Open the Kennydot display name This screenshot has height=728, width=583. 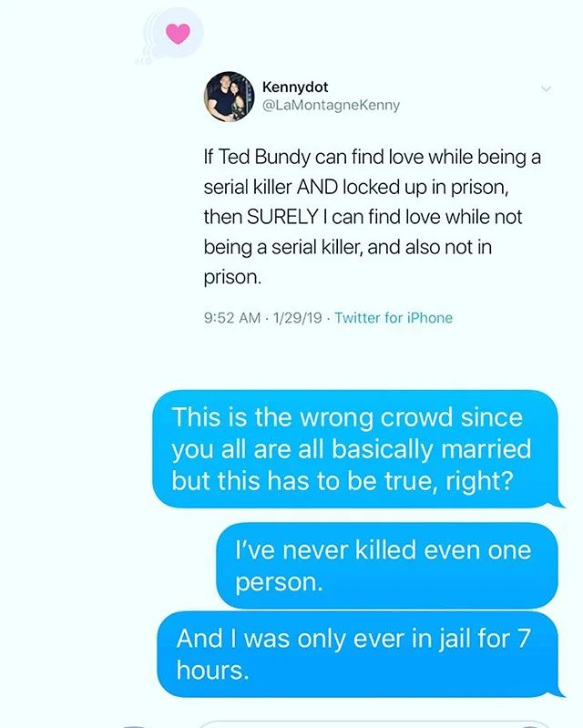point(295,87)
